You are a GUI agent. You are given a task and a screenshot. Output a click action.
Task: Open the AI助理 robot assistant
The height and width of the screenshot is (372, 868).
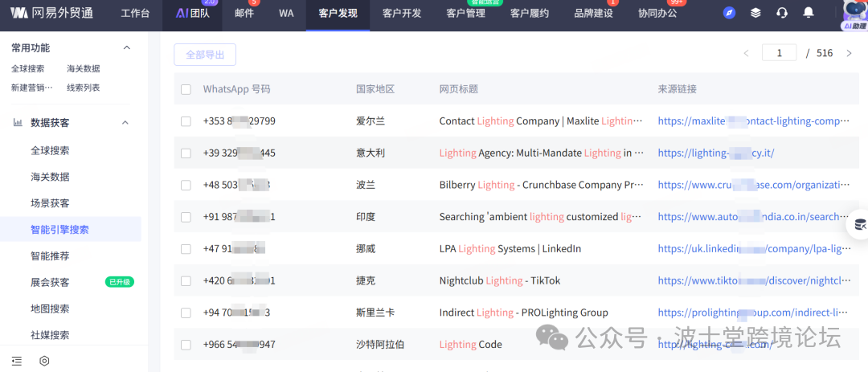click(854, 14)
